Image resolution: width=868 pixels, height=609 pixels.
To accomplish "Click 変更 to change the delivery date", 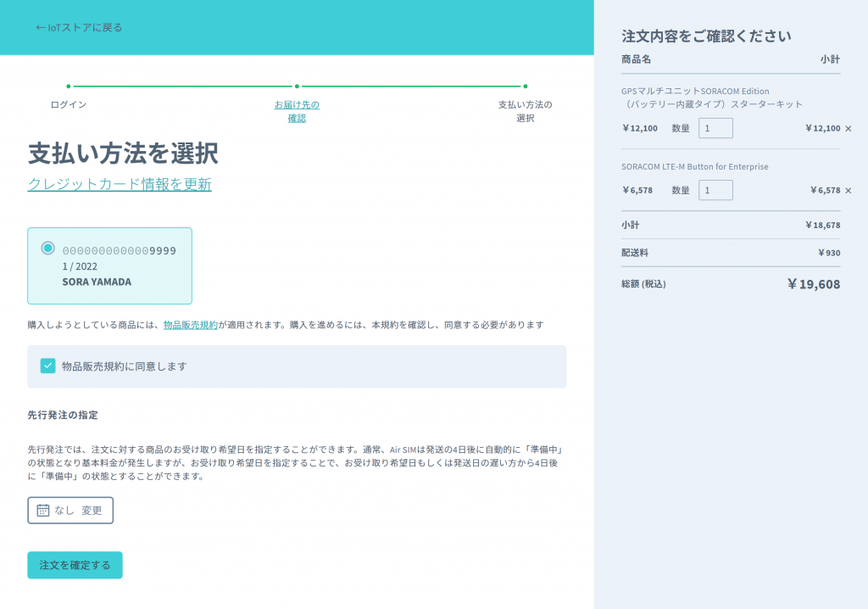I will (92, 511).
